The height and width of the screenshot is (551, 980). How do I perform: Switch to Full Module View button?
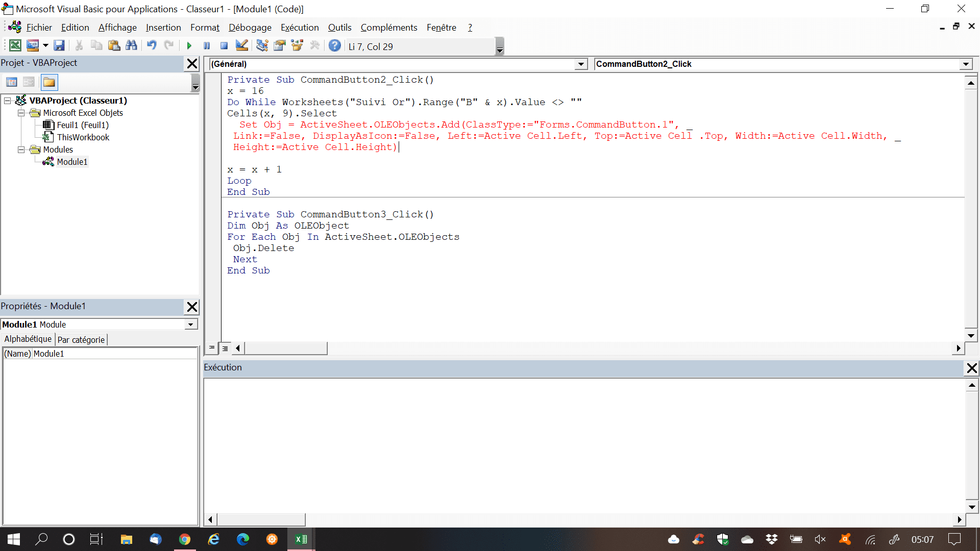click(225, 348)
